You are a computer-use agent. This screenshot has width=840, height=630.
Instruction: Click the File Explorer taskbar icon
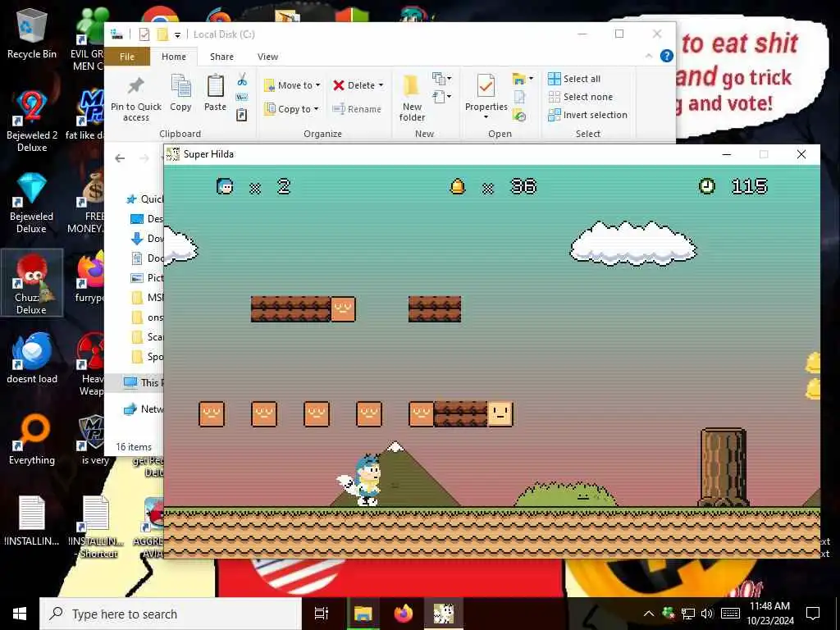tap(363, 614)
